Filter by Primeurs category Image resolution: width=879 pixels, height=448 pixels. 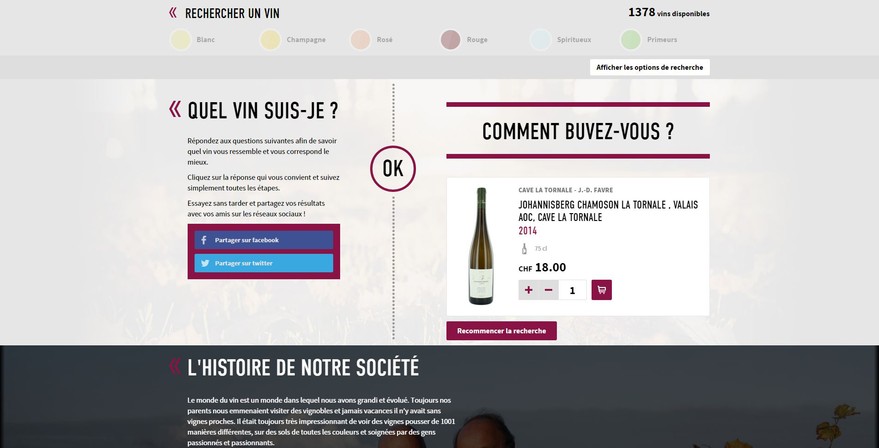coord(631,40)
